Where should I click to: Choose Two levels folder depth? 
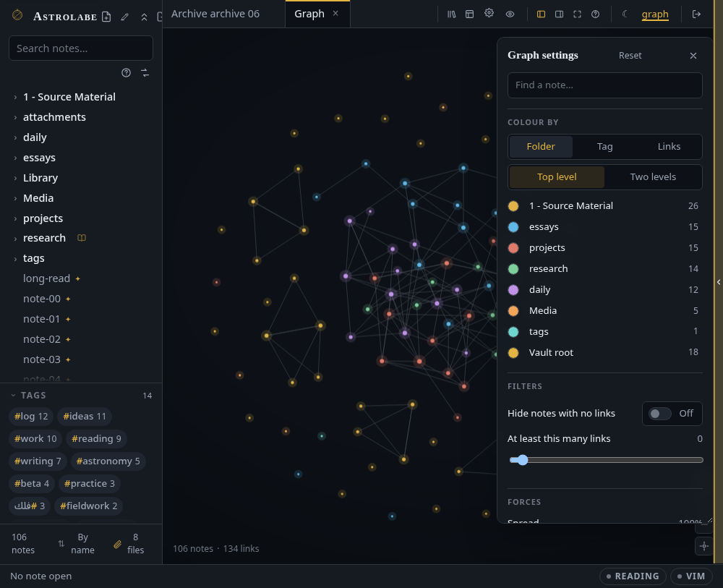point(652,177)
